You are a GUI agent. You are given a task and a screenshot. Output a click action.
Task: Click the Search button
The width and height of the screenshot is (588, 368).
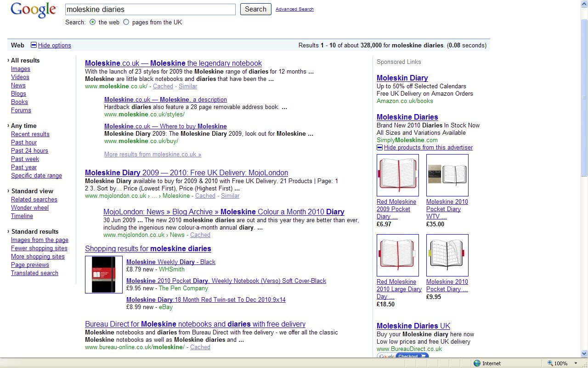255,9
